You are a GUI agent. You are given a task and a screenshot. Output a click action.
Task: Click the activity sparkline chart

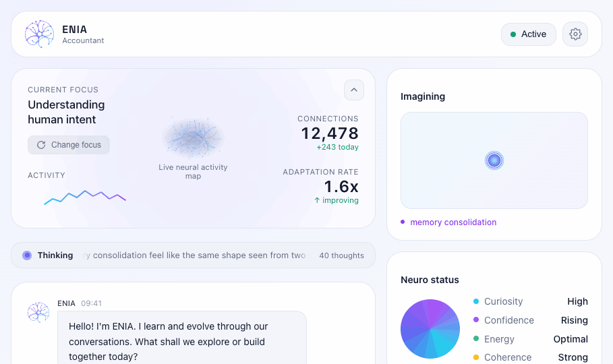click(x=85, y=198)
